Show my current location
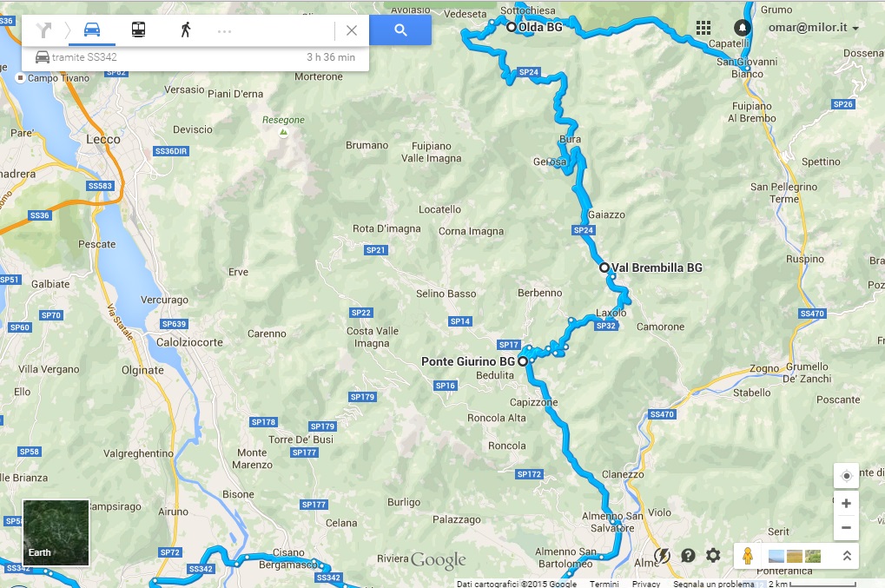The height and width of the screenshot is (588, 885). [x=846, y=476]
